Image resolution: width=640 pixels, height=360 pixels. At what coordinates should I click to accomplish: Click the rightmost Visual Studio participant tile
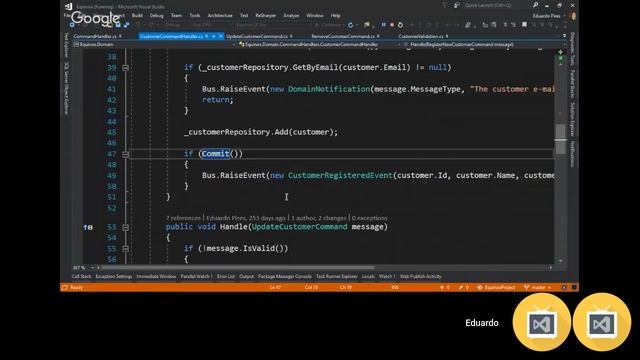tap(602, 322)
